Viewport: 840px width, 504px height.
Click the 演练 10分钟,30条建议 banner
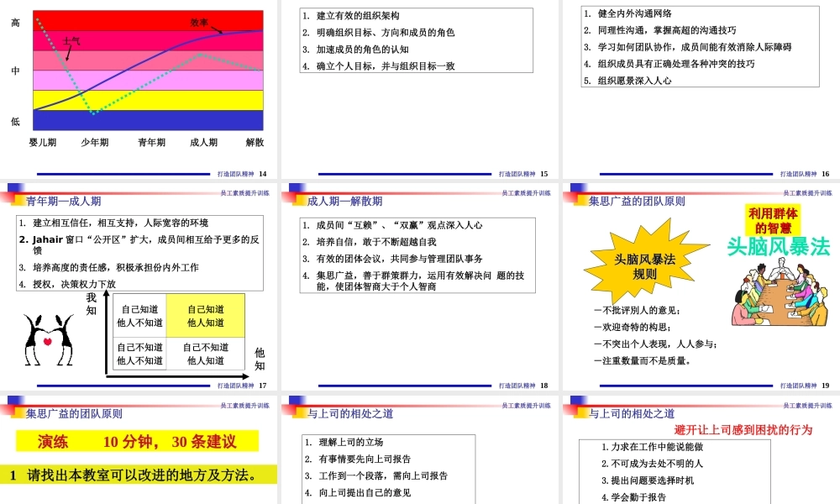pyautogui.click(x=137, y=441)
